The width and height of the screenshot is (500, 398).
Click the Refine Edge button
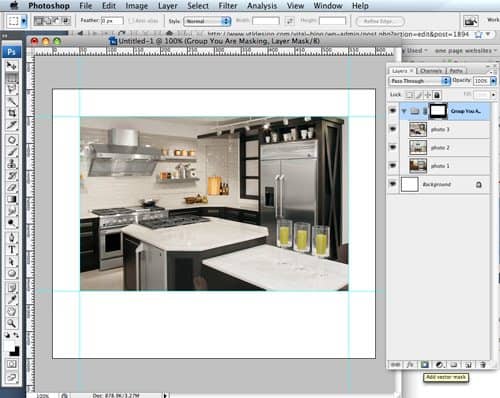point(380,21)
